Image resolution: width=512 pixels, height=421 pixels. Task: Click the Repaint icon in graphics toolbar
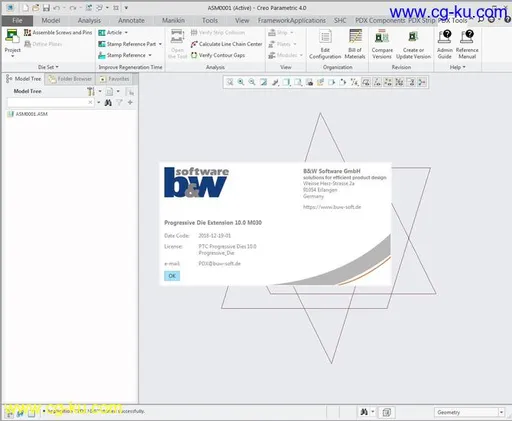click(264, 82)
